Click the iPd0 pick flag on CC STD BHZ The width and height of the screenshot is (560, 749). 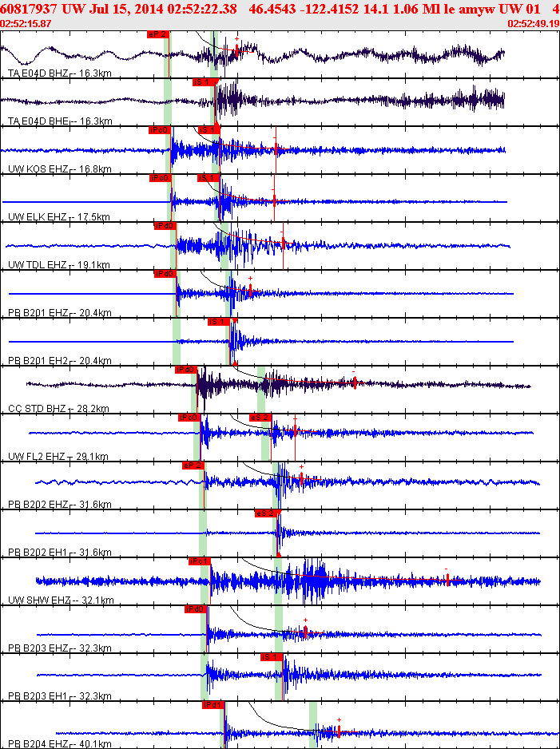click(186, 370)
